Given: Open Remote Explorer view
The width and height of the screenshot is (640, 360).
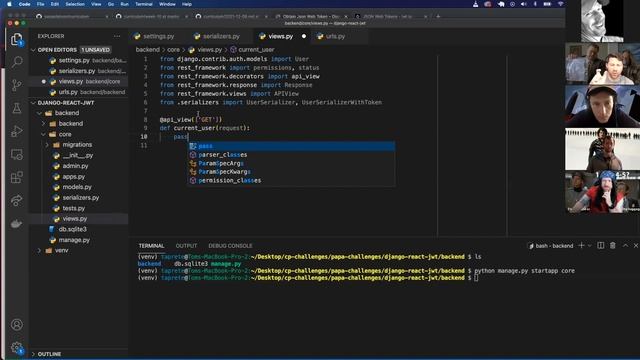Looking at the screenshot, I should 17,154.
